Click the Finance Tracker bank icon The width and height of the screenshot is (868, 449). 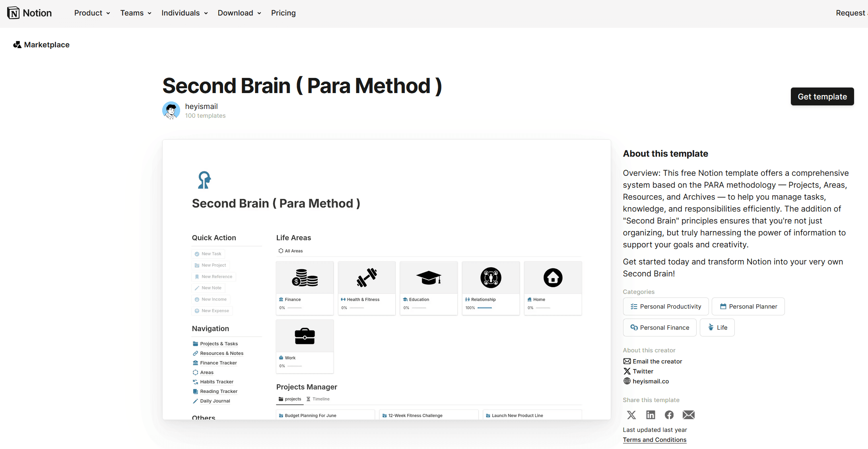pyautogui.click(x=195, y=363)
